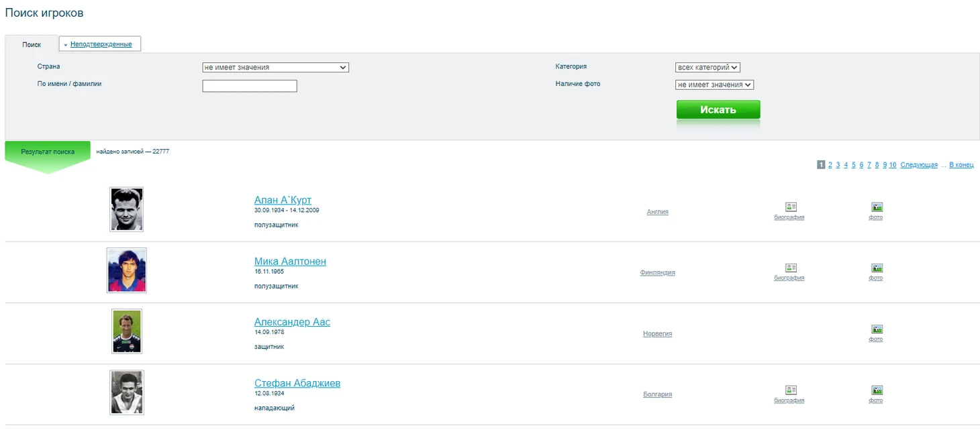Open photo icon for Стефан Абаджиев
The width and height of the screenshot is (980, 430).
tap(877, 390)
